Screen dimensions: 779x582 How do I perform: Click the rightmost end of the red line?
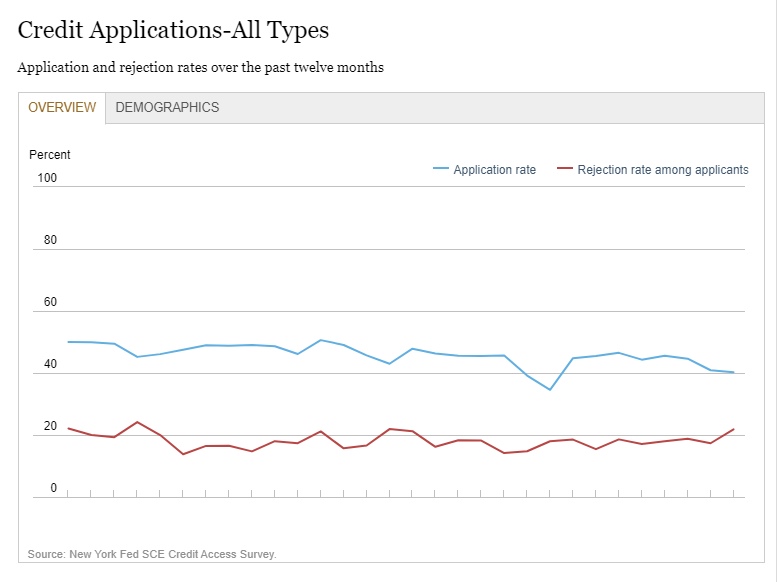[x=734, y=429]
